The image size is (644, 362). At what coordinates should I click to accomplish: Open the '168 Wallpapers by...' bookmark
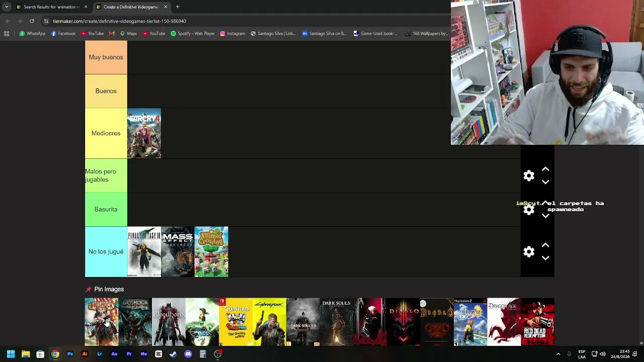(x=427, y=34)
